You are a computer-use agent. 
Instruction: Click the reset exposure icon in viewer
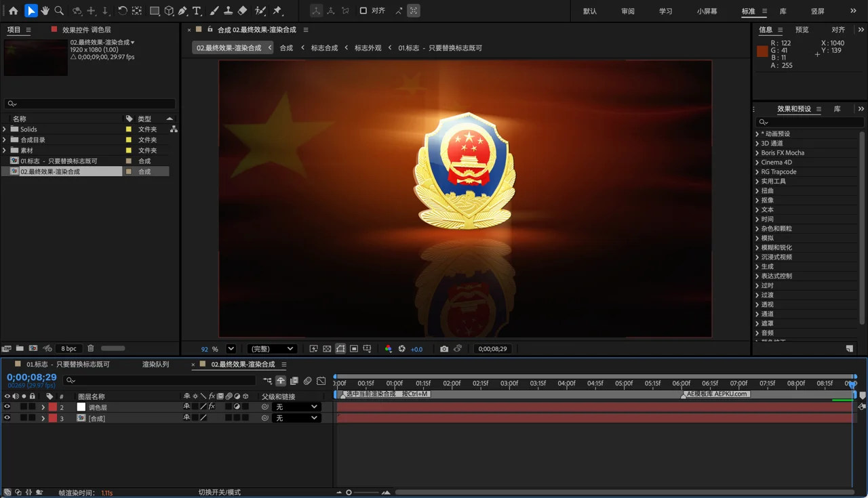point(401,349)
